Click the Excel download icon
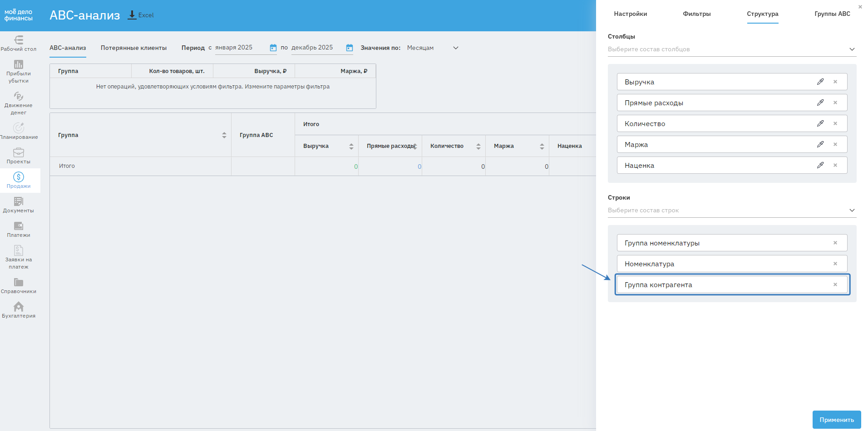 (132, 15)
